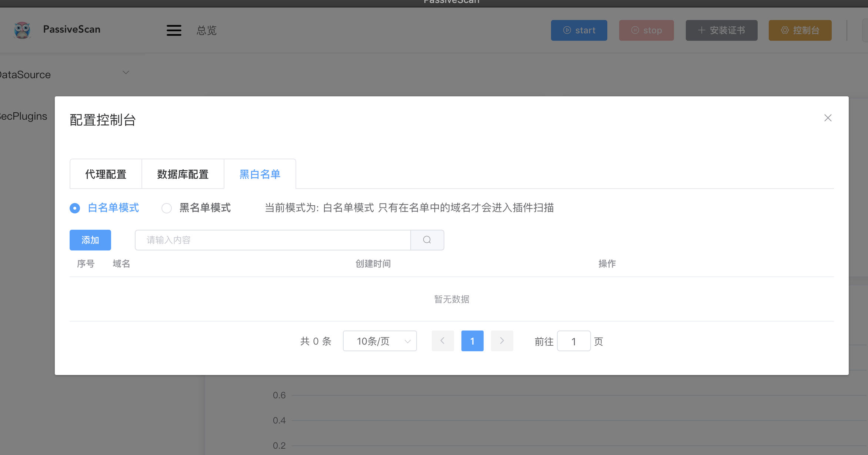
Task: Click the search magnifier icon button
Action: [427, 240]
